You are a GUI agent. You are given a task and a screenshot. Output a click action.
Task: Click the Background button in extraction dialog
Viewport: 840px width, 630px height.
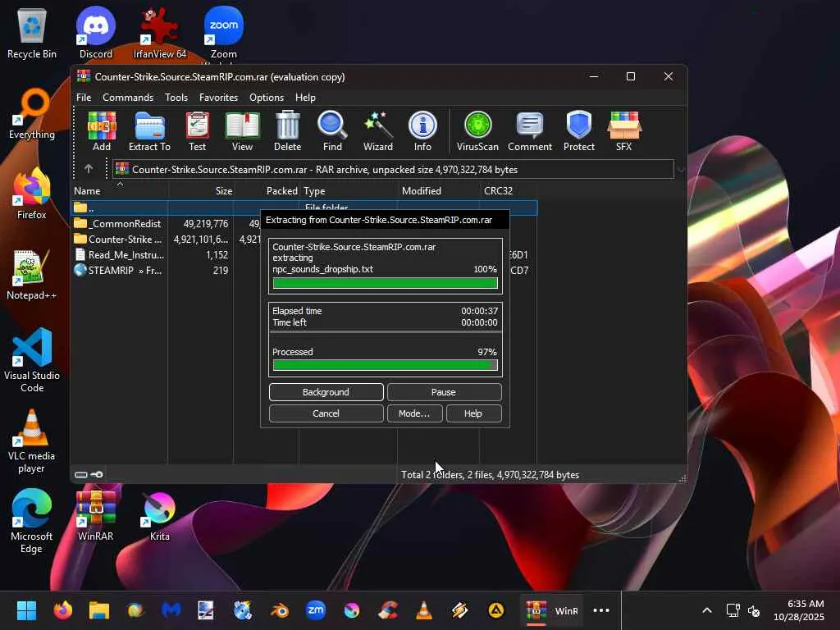click(x=326, y=392)
